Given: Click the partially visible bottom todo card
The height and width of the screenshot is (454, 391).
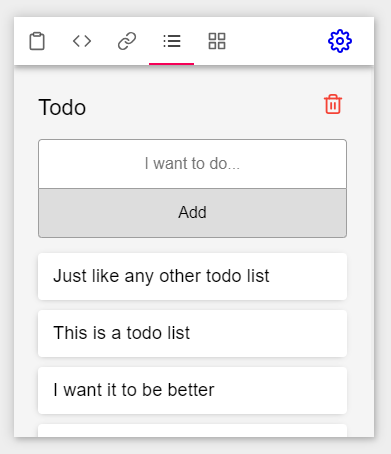Looking at the screenshot, I should (192, 430).
